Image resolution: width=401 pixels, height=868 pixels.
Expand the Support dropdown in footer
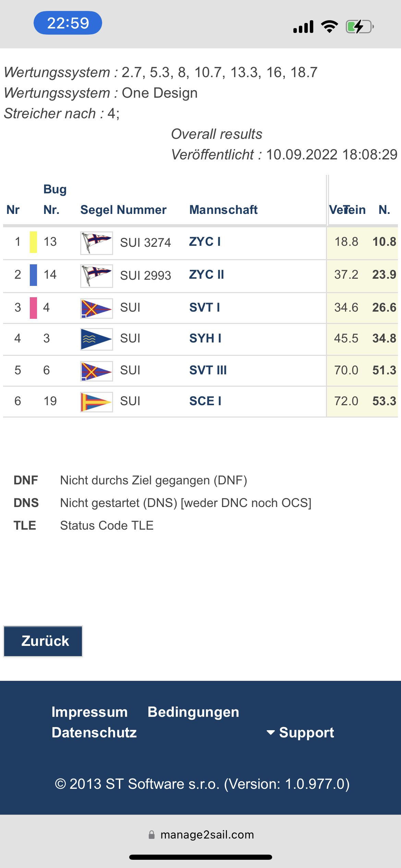point(301,733)
